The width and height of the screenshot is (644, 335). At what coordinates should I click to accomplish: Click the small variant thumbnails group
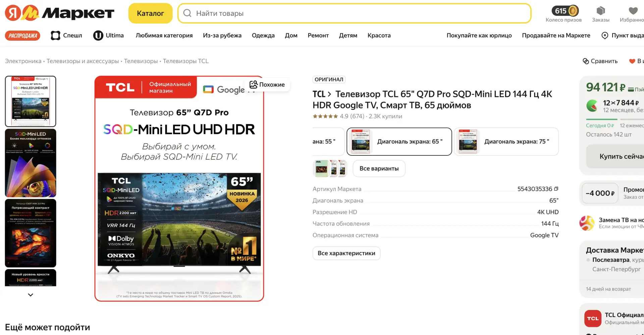[x=330, y=169]
